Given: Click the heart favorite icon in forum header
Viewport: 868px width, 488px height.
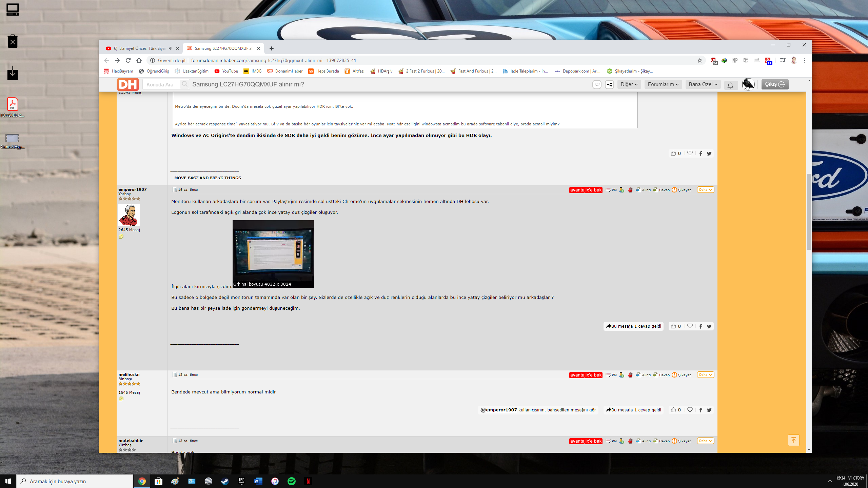Looking at the screenshot, I should click(597, 84).
